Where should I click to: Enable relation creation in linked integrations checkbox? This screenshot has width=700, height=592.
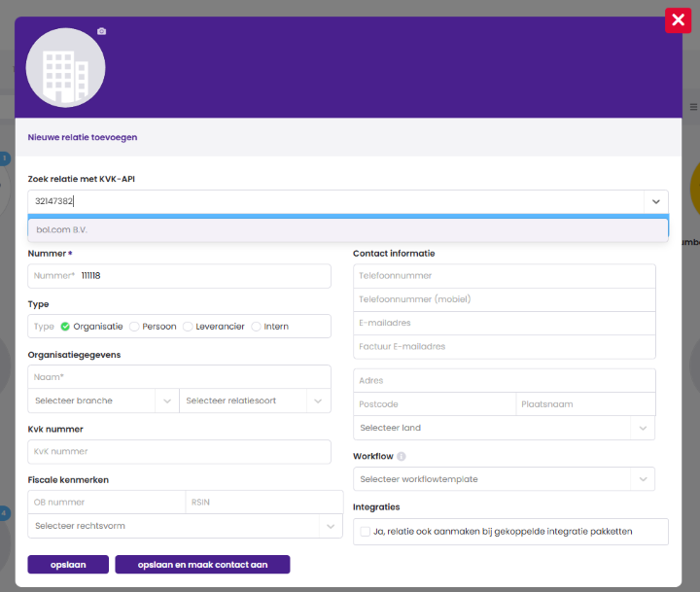[x=366, y=532]
